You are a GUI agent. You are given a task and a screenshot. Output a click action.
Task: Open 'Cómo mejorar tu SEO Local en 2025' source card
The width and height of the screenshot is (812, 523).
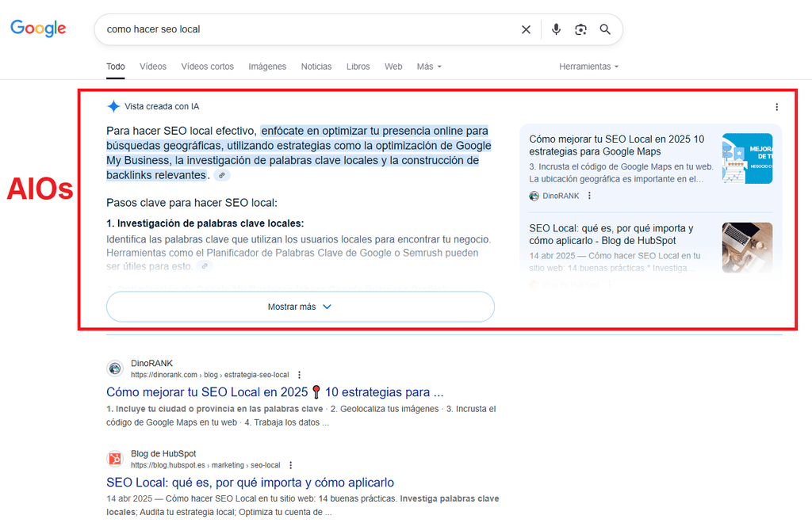tap(617, 145)
